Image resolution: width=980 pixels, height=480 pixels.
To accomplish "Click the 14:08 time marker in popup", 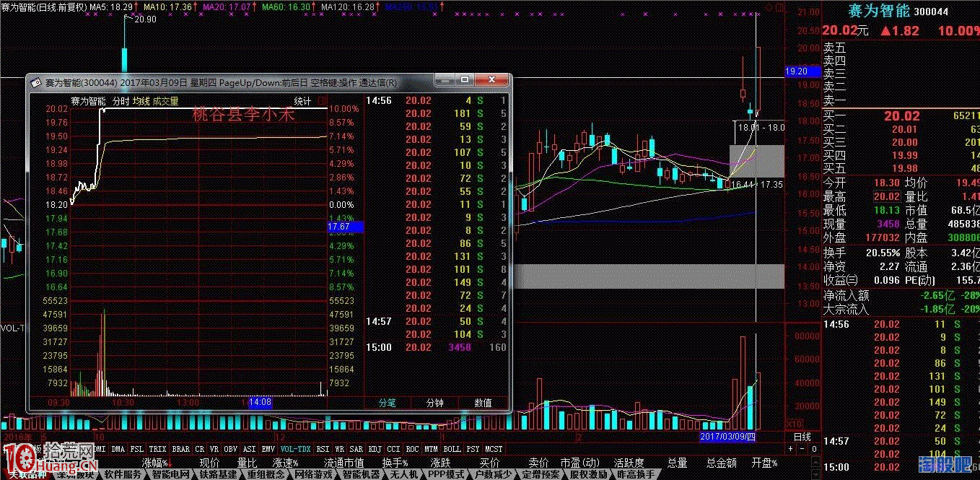I will [260, 403].
